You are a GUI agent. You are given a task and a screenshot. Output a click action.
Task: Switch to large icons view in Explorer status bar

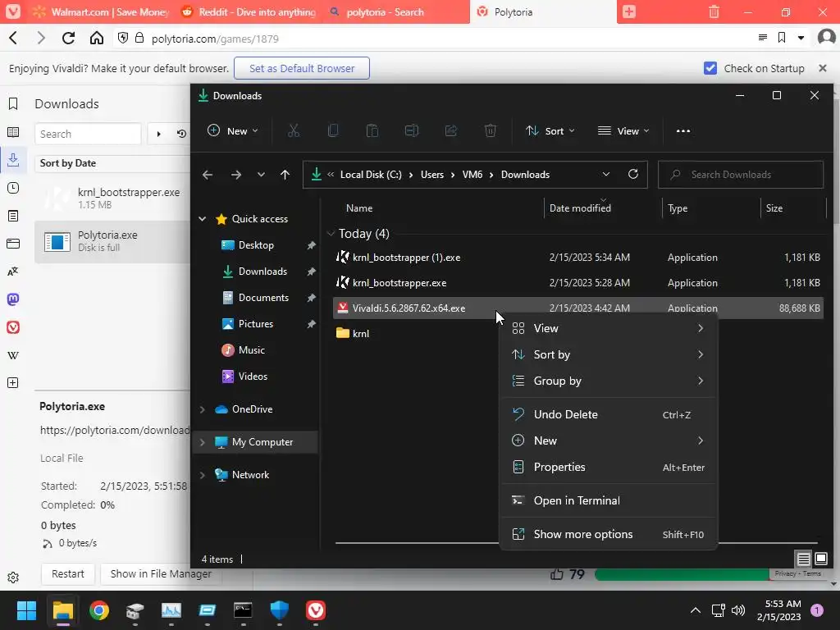(820, 559)
